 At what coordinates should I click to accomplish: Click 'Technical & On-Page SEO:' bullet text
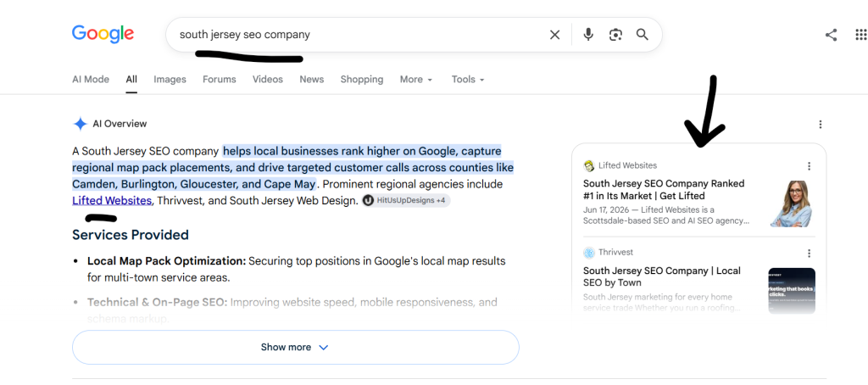pyautogui.click(x=157, y=303)
